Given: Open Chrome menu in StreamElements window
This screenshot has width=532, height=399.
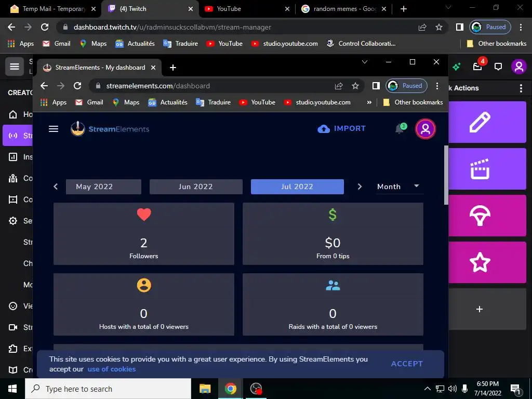Looking at the screenshot, I should tap(437, 86).
